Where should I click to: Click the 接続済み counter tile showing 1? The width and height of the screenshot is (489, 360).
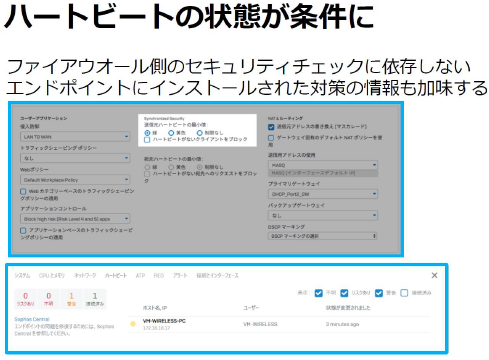click(95, 299)
